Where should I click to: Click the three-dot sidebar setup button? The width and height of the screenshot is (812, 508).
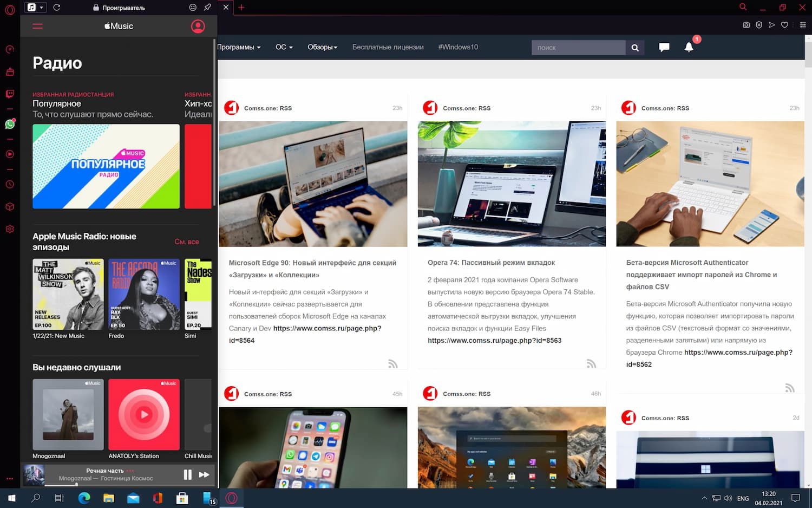coord(10,479)
